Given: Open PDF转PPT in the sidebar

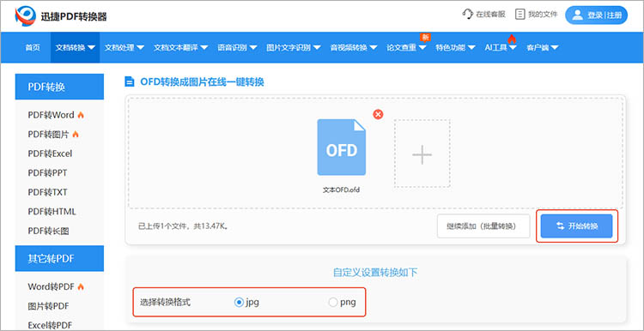Looking at the screenshot, I should tap(47, 172).
